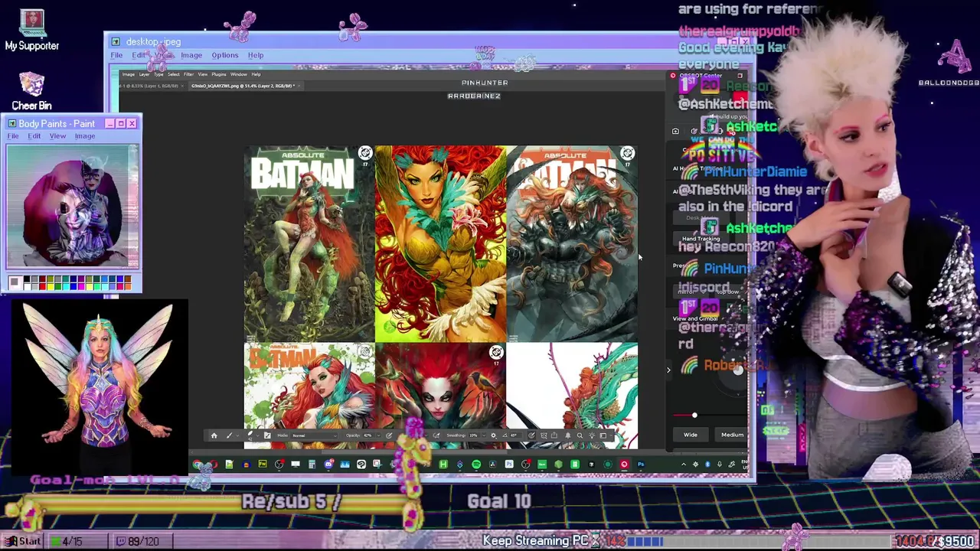This screenshot has width=980, height=551.
Task: Click visual search icon on red-haired bird cover
Action: pyautogui.click(x=496, y=353)
